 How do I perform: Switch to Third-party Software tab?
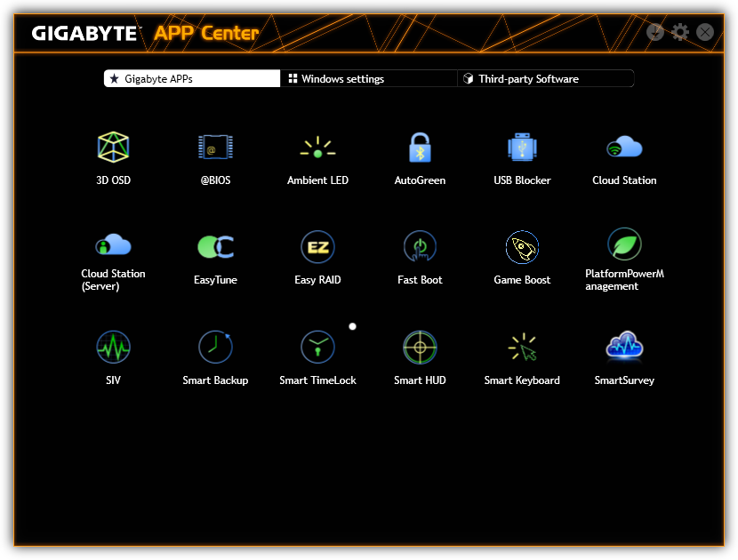pos(546,78)
